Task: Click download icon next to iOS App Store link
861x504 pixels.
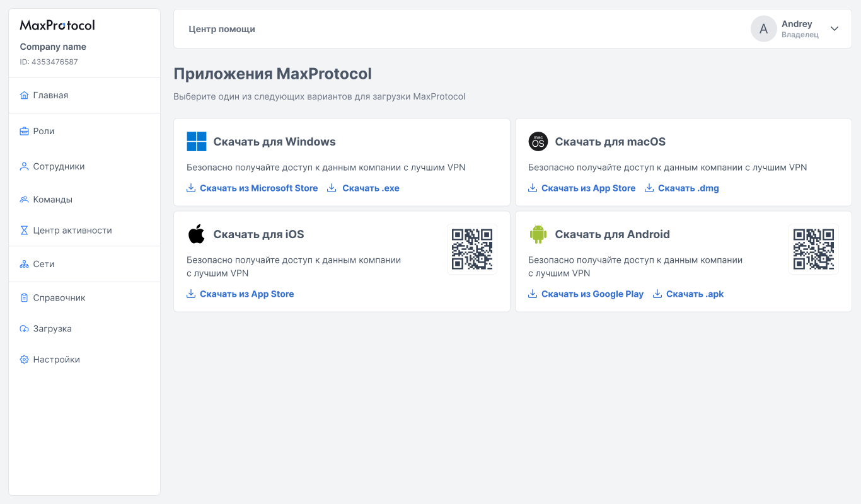Action: tap(191, 294)
